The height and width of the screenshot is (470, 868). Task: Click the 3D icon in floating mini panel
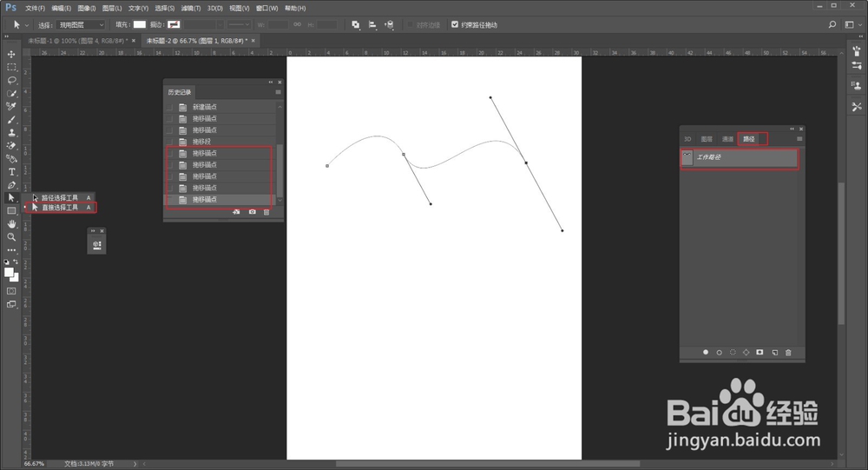97,245
